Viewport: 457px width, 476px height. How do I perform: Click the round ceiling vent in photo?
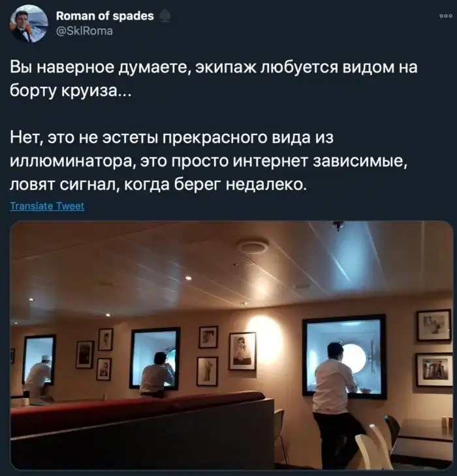pyautogui.click(x=253, y=246)
